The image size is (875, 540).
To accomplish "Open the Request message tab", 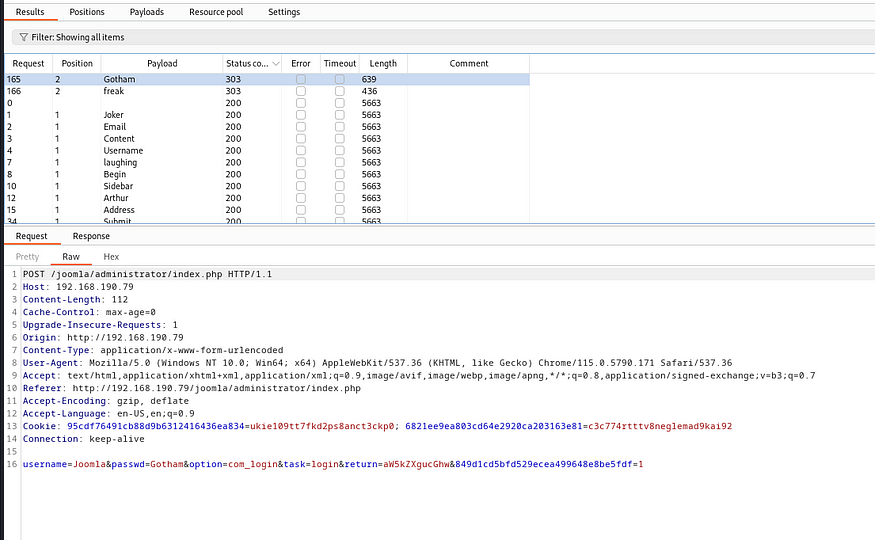I will 31,236.
